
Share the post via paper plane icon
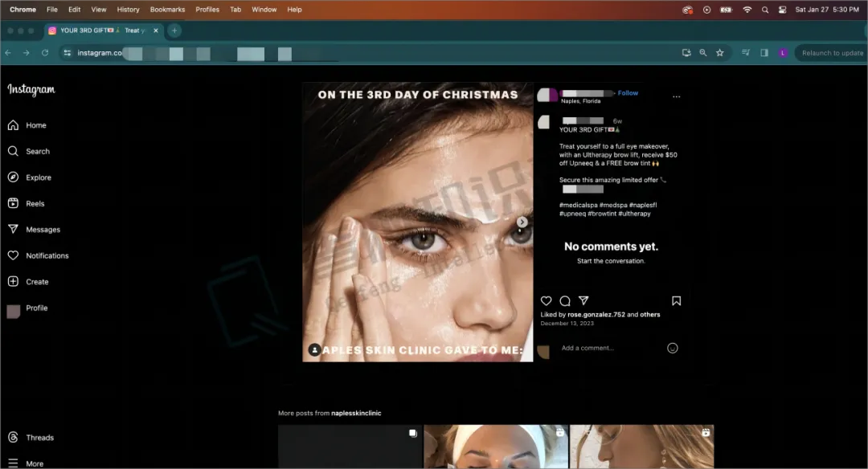pyautogui.click(x=583, y=300)
